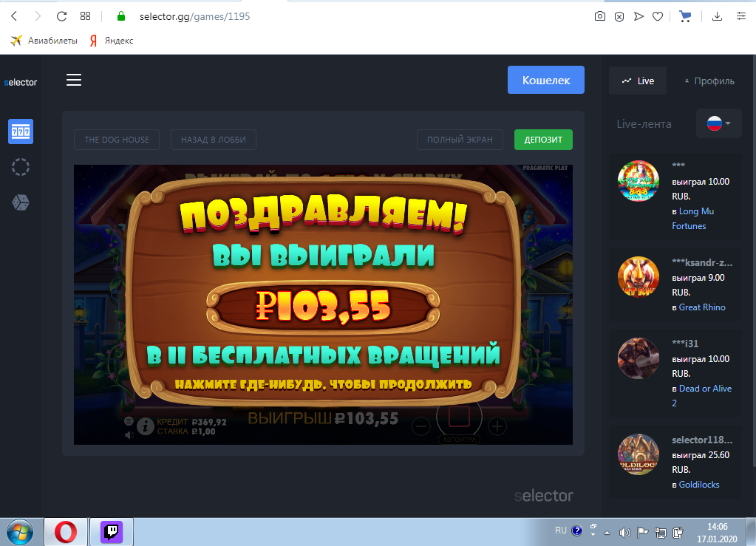Click ПОЗДРАВЛЯЕМ banner to continue game
Image resolution: width=756 pixels, height=546 pixels.
[x=323, y=216]
